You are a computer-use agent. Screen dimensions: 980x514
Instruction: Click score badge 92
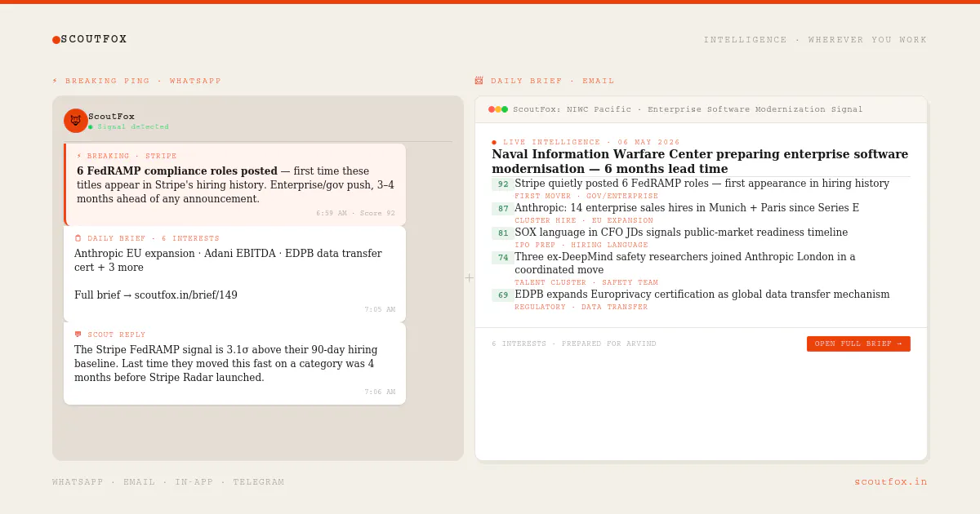(x=503, y=184)
